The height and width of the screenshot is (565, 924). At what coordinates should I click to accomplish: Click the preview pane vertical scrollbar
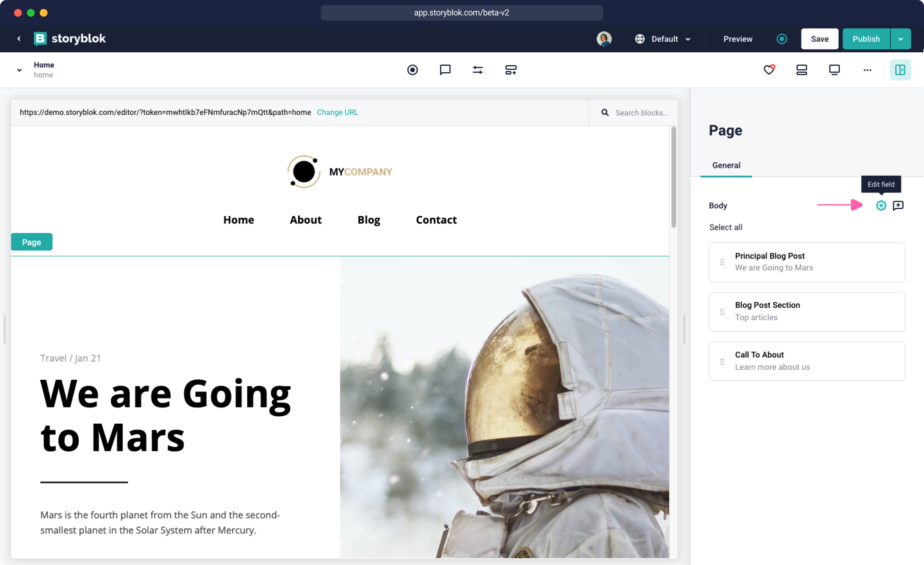(673, 177)
